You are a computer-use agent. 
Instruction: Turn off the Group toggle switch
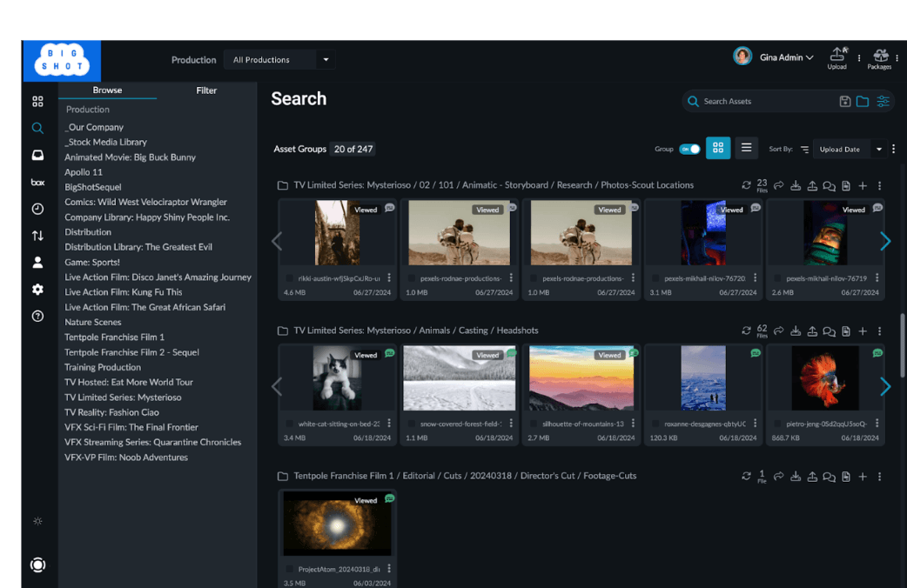click(689, 150)
